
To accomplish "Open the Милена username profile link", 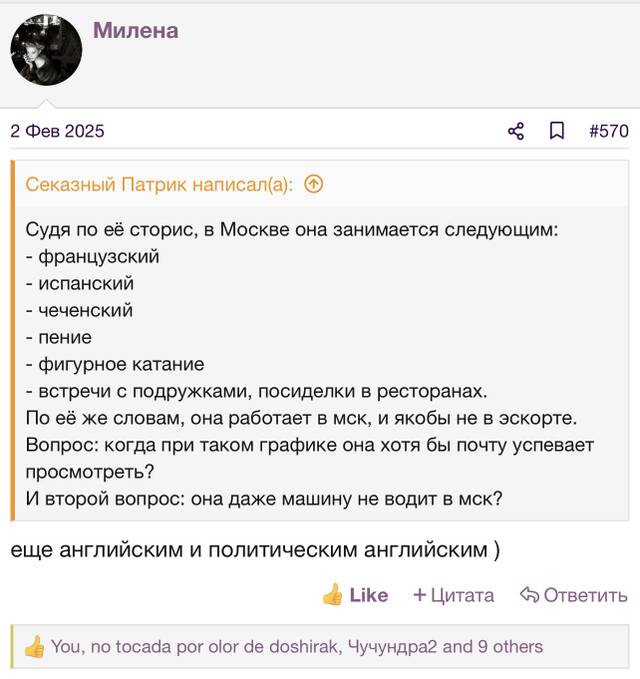I will pyautogui.click(x=136, y=31).
